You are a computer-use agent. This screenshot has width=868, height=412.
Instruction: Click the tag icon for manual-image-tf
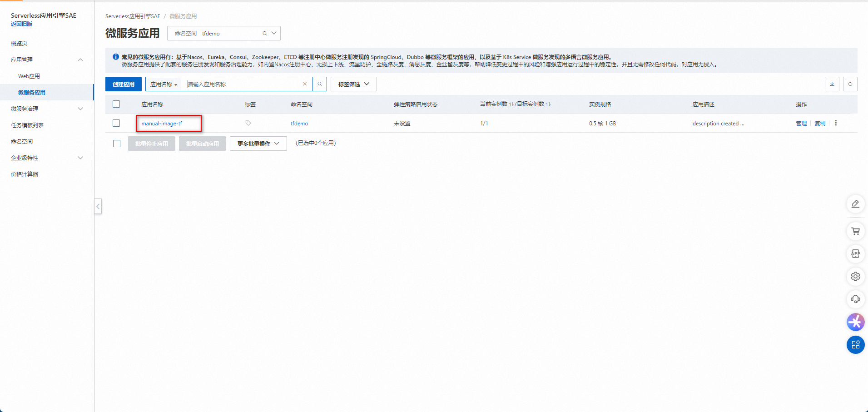point(248,123)
